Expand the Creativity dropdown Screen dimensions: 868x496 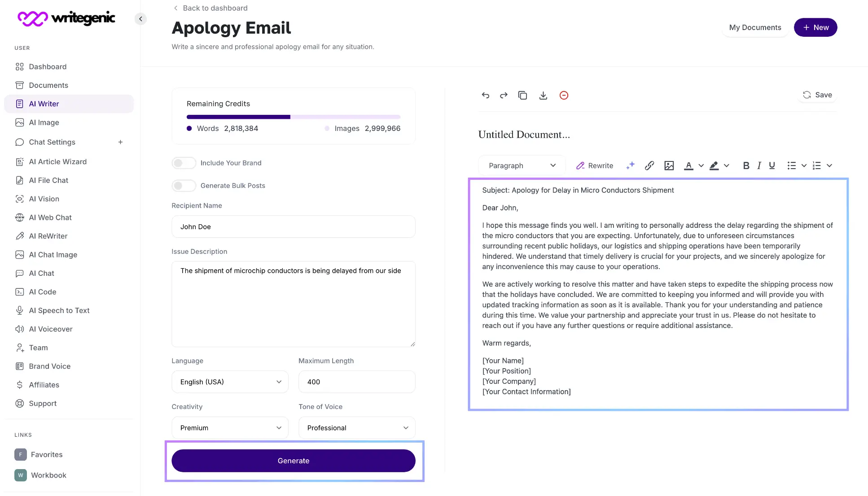pyautogui.click(x=229, y=427)
